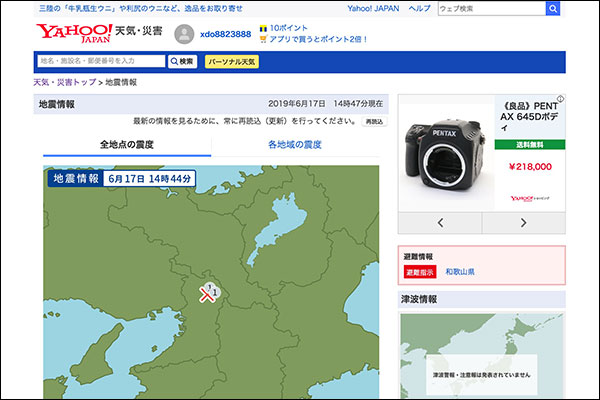600x400 pixels.
Task: Select the 全地点の震度 tab
Action: 127,145
